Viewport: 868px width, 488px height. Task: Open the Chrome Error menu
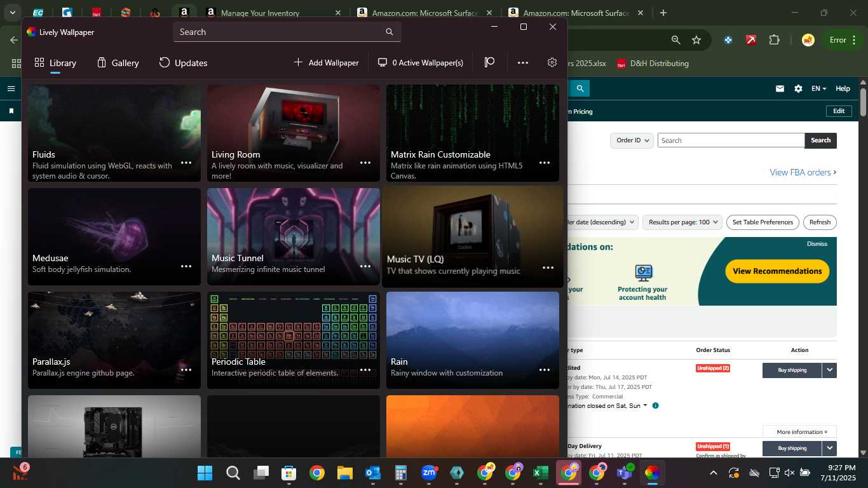[843, 40]
